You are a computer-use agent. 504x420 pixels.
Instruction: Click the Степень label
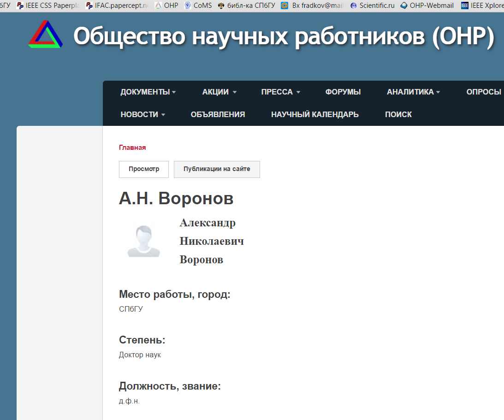142,340
